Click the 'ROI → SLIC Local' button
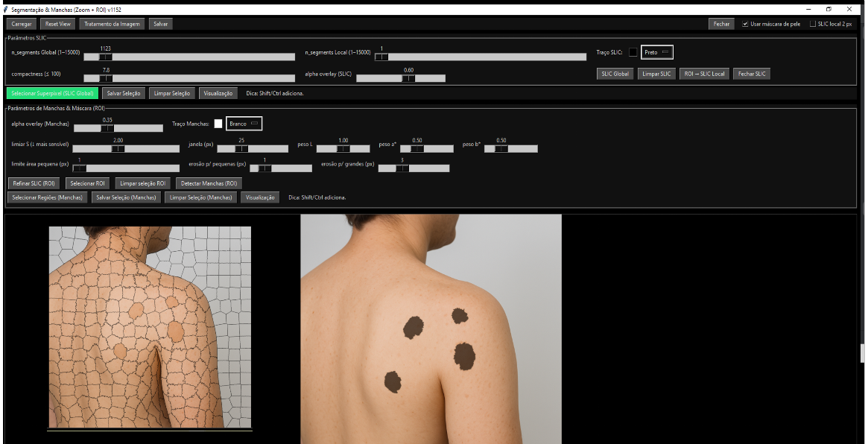 (x=704, y=74)
